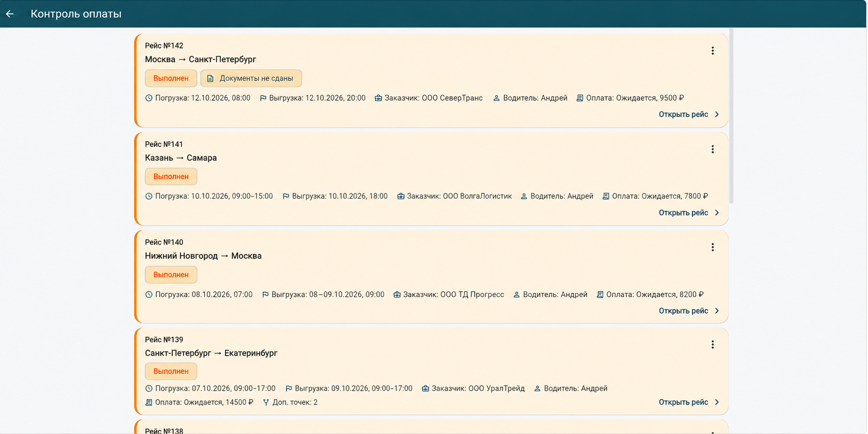The image size is (868, 434).
Task: Click the Выгрузка: 09.10.2026, 09:00–17:00 text
Action: click(354, 388)
